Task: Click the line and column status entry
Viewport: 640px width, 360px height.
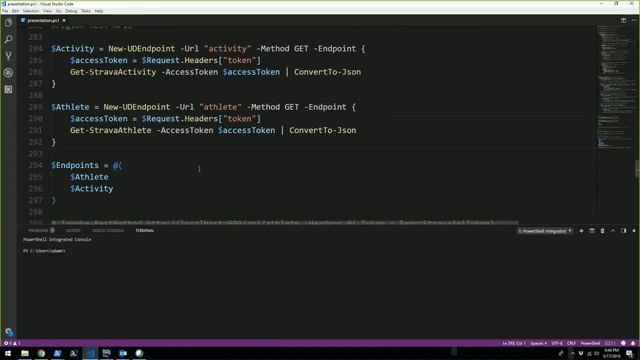Action: 514,343
